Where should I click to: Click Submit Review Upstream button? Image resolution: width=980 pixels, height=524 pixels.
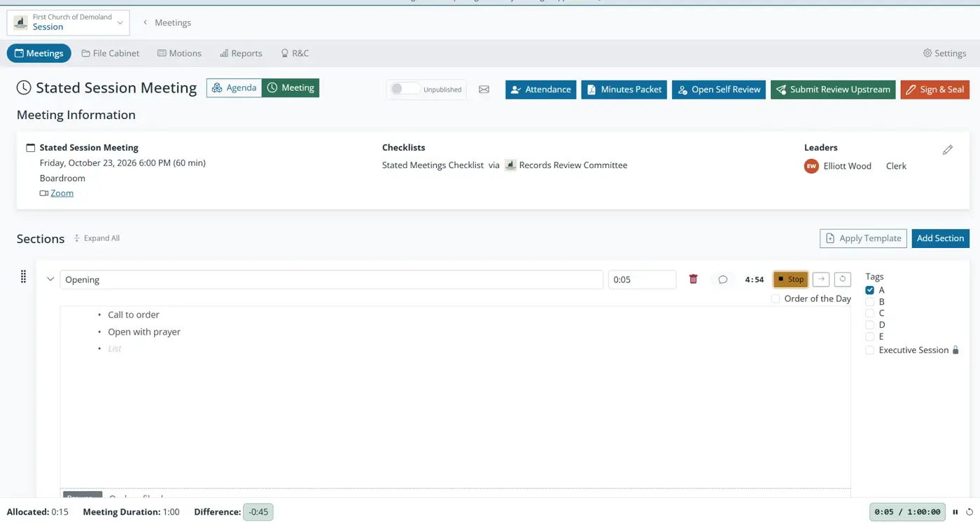coord(833,90)
